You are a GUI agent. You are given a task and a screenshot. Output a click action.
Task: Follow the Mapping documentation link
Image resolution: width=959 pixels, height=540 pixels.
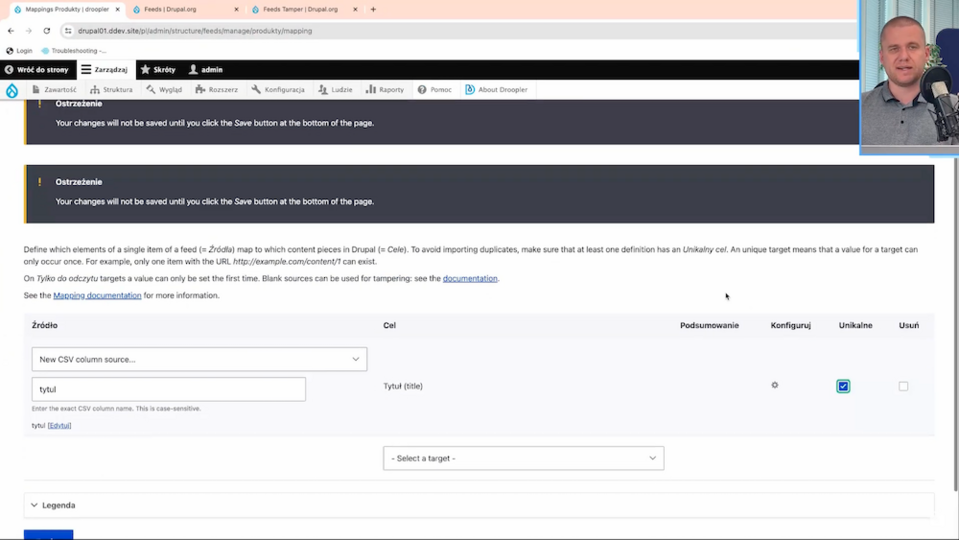tap(97, 295)
